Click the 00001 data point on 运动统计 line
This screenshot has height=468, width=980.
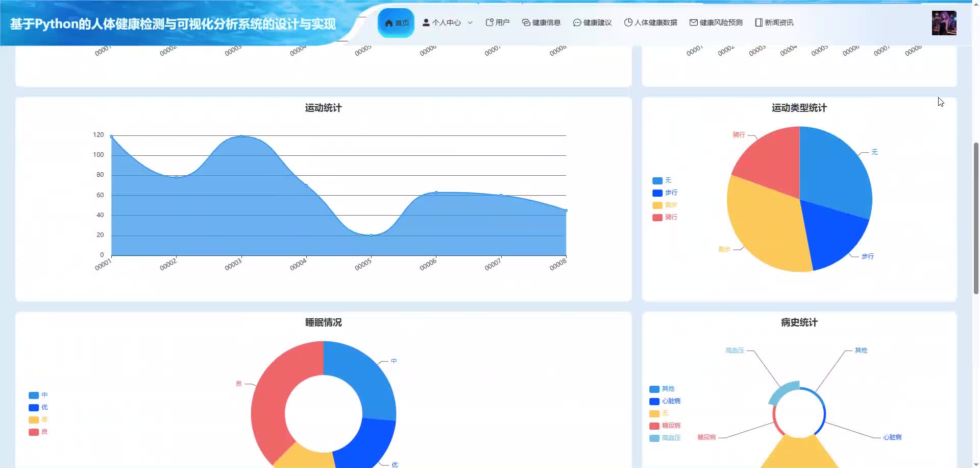[111, 136]
